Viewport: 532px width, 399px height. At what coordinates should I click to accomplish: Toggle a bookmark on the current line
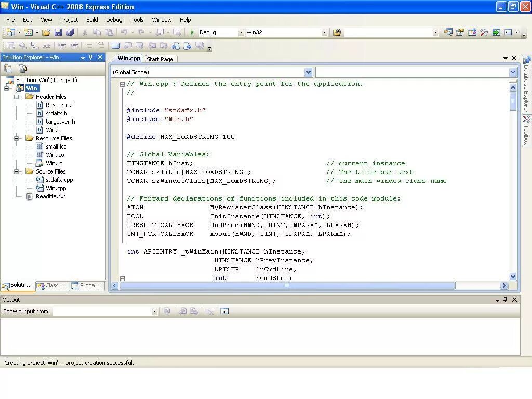116,46
